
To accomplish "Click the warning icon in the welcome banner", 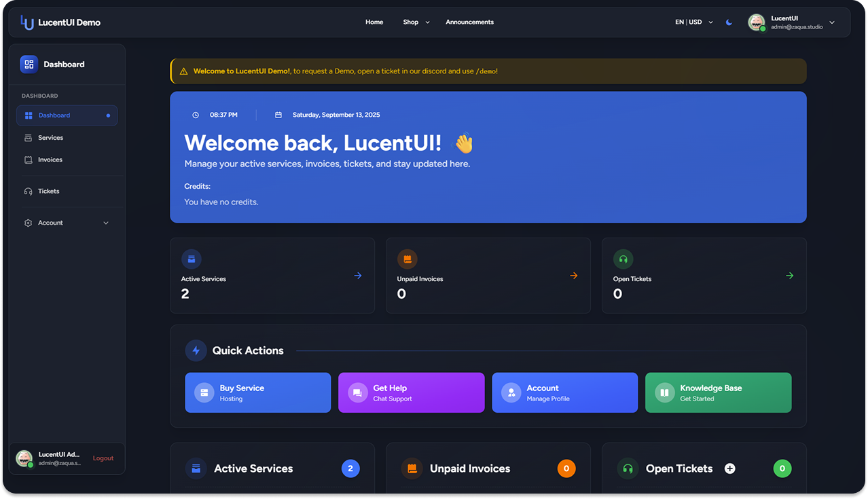I will click(183, 70).
